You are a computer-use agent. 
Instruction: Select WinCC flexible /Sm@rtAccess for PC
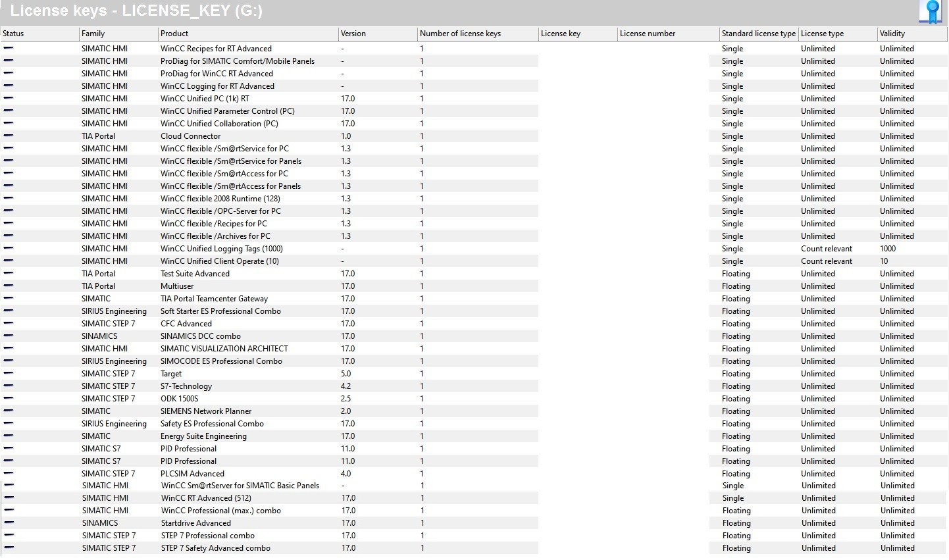[x=224, y=174]
